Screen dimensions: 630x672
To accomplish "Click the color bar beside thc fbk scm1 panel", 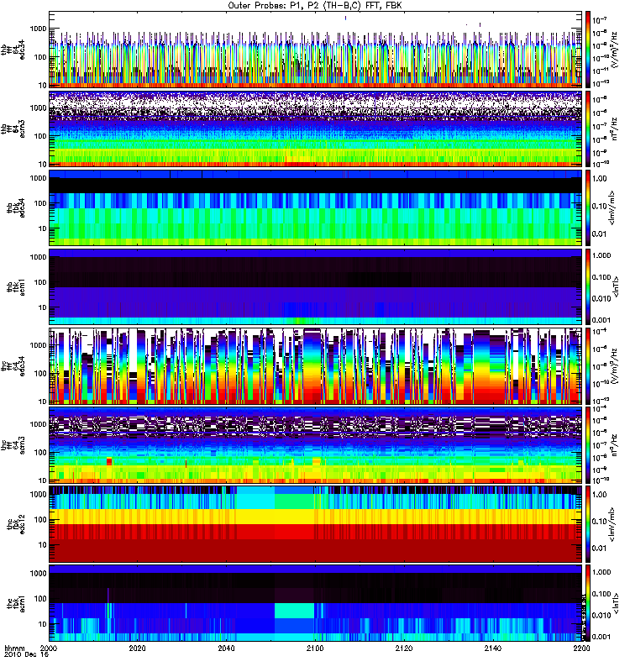I will (588, 603).
